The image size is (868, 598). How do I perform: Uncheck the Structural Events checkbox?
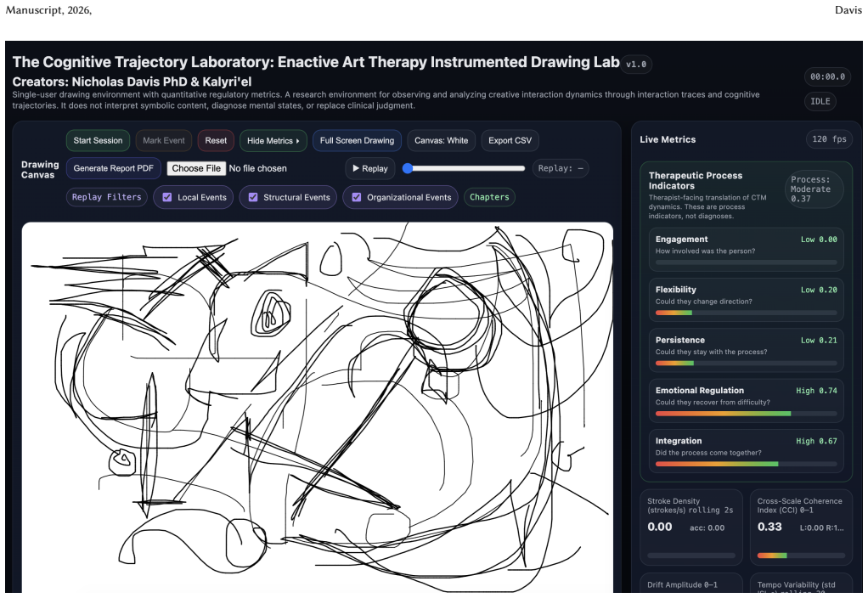pos(253,197)
